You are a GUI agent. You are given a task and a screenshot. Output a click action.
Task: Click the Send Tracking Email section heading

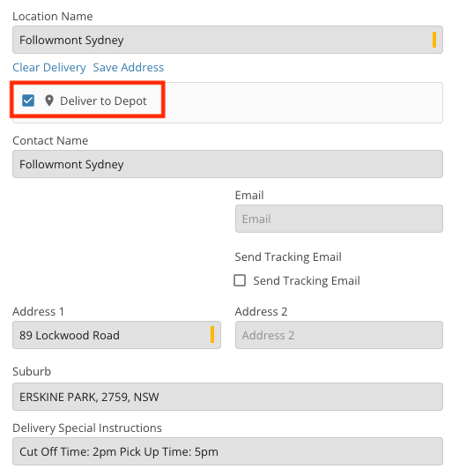pos(288,257)
